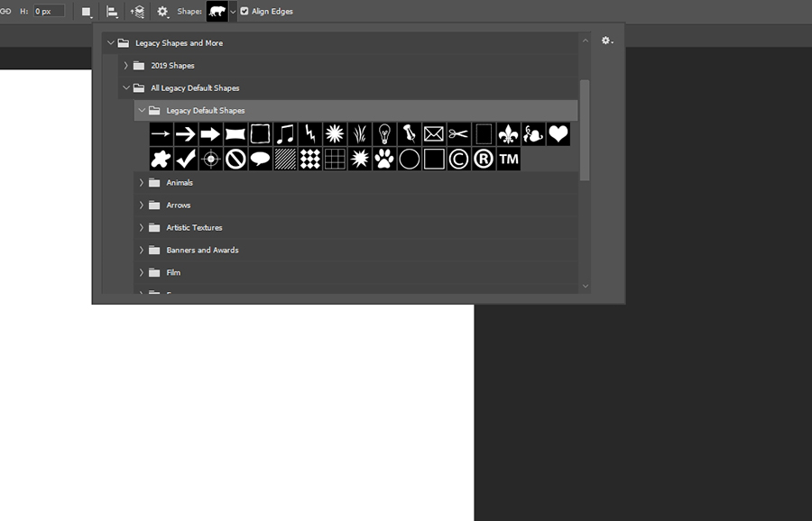Select the grass shape
The width and height of the screenshot is (812, 521).
(x=359, y=134)
